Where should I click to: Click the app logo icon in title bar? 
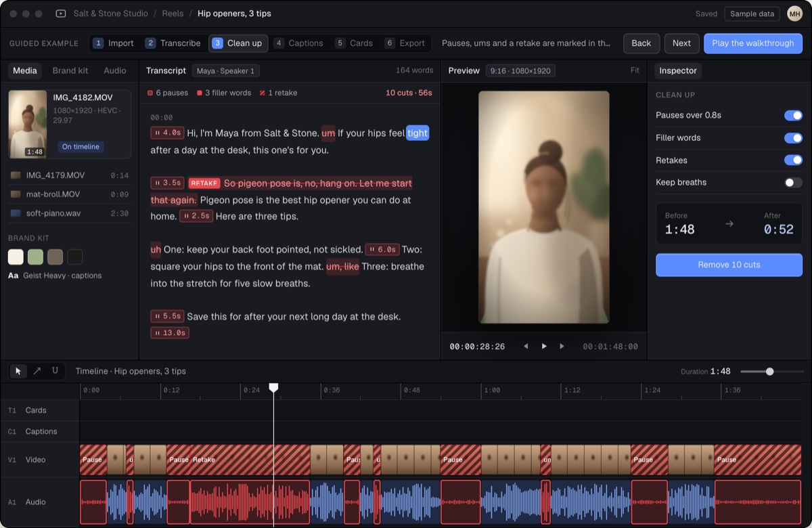pyautogui.click(x=61, y=14)
